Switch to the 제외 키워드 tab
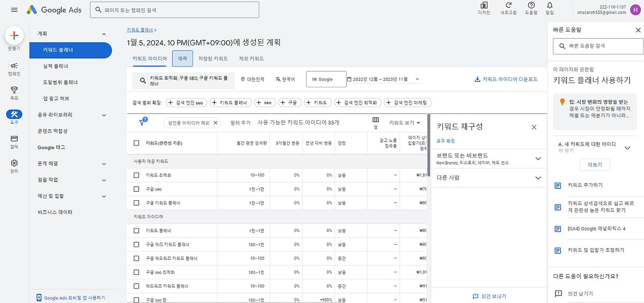Image resolution: width=644 pixels, height=303 pixels. click(x=251, y=58)
